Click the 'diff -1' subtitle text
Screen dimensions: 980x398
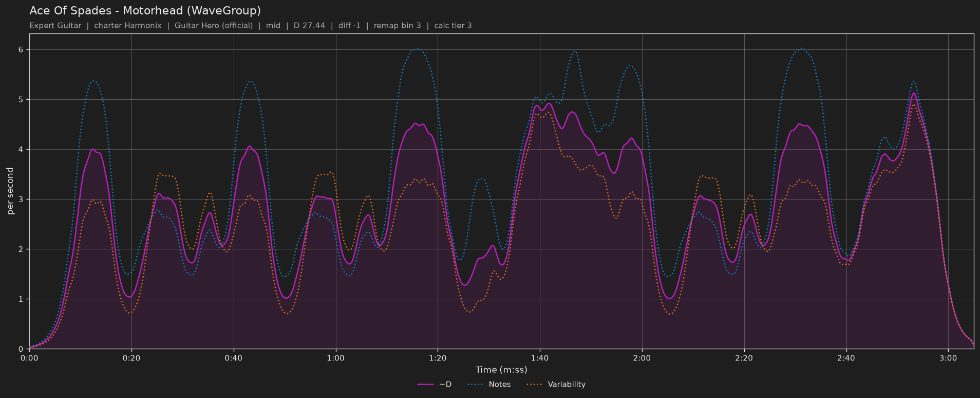point(349,25)
